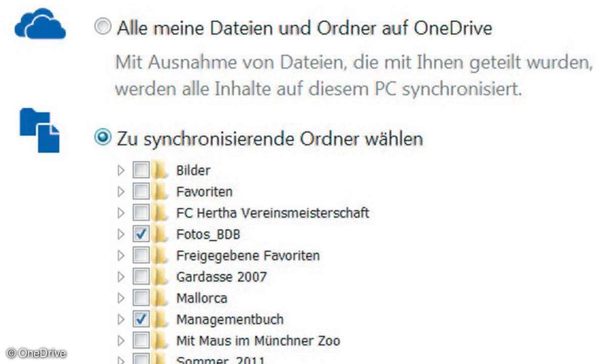Click the OneDrive cloud icon

click(40, 24)
